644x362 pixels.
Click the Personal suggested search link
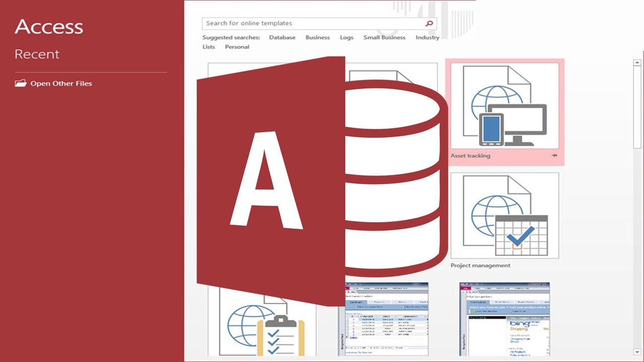(x=236, y=46)
